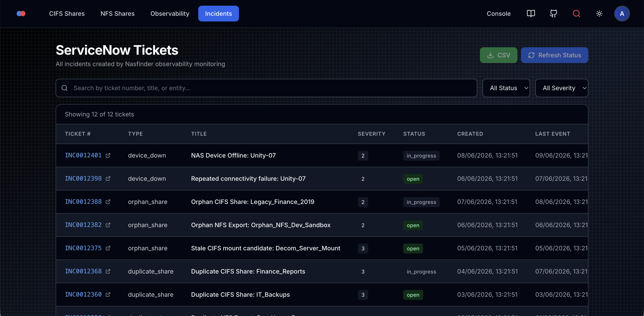Image resolution: width=644 pixels, height=316 pixels.
Task: Click severity 3 badge for INC0012375
Action: point(363,249)
